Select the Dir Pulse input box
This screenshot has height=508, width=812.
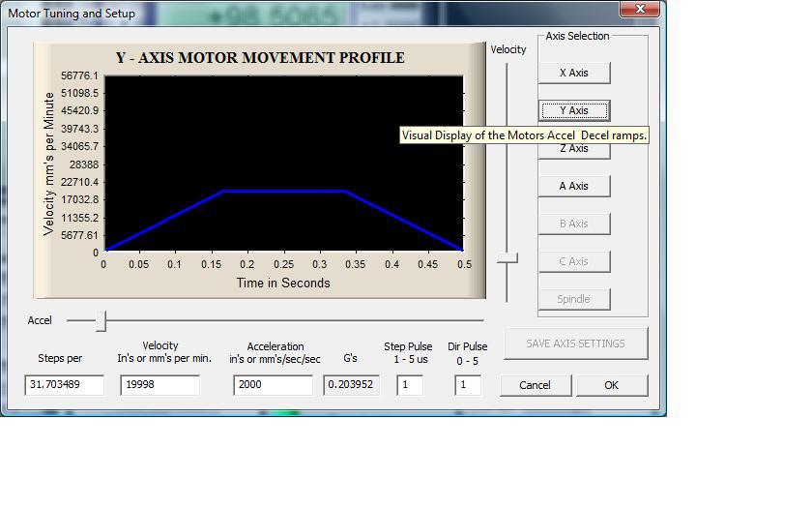[x=468, y=385]
